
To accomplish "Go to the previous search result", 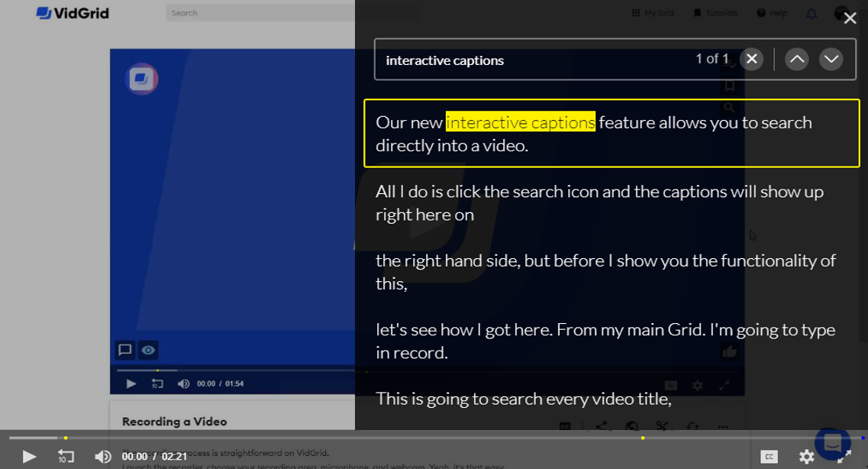I will click(796, 59).
